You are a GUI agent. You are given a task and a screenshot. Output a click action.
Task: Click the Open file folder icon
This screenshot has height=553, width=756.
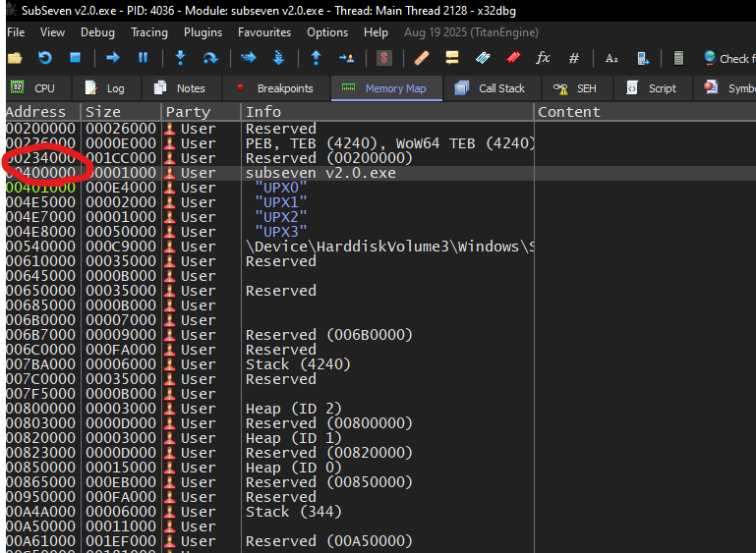[x=15, y=58]
